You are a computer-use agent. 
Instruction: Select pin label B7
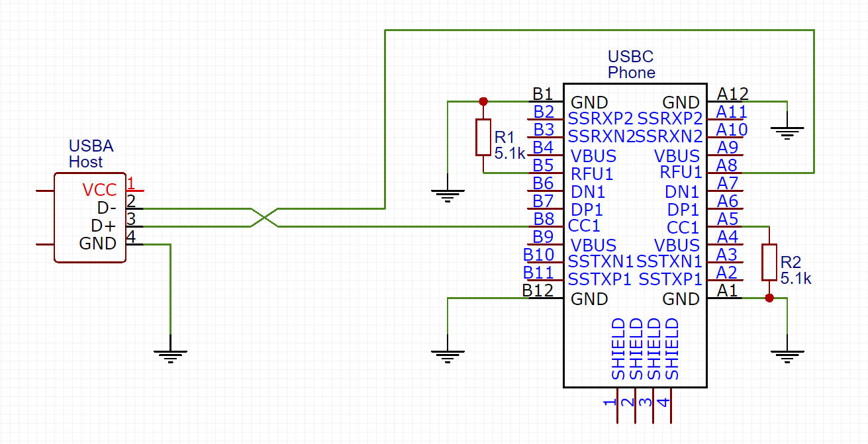click(x=544, y=200)
